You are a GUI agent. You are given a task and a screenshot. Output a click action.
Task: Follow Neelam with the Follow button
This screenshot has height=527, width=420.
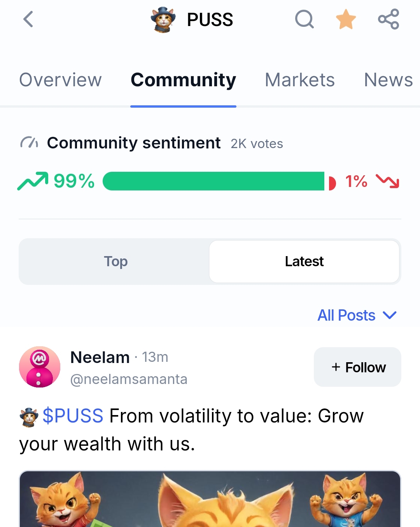coord(357,367)
